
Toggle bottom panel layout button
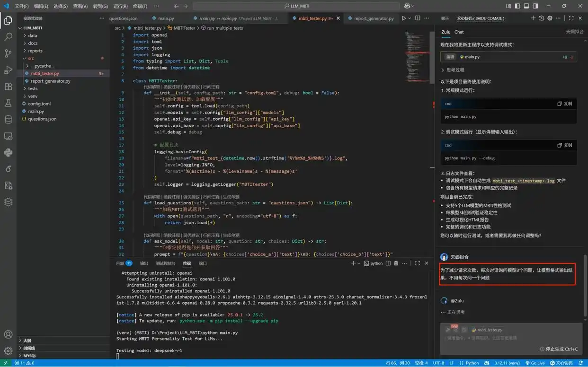point(526,6)
